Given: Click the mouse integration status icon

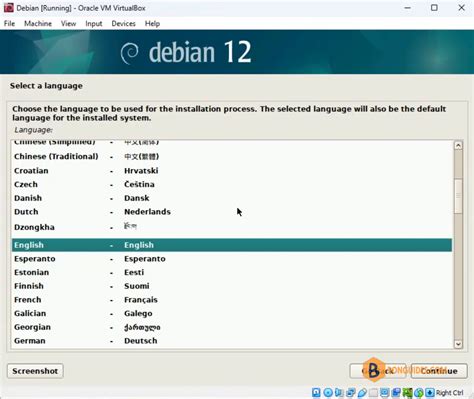Looking at the screenshot, I should [x=418, y=393].
